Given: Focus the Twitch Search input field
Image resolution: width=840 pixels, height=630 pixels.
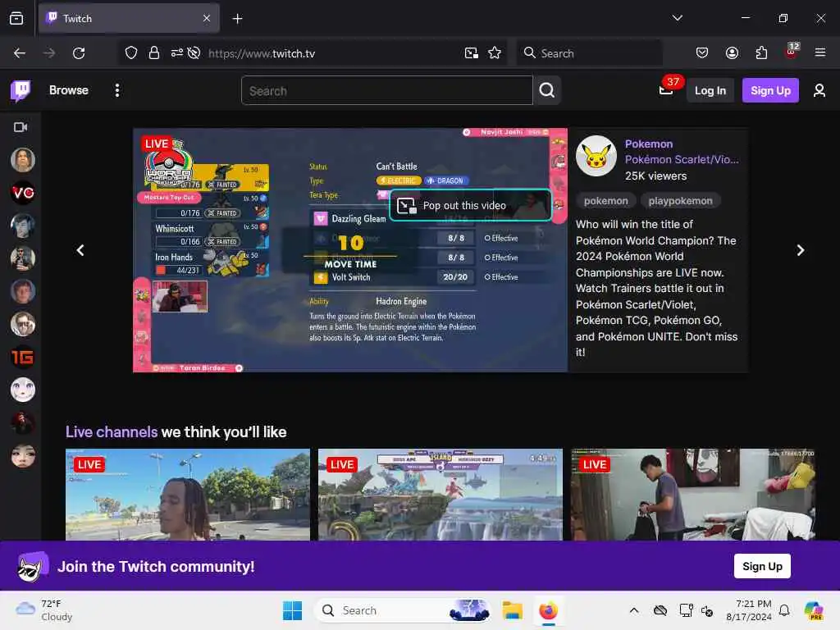Looking at the screenshot, I should click(387, 90).
